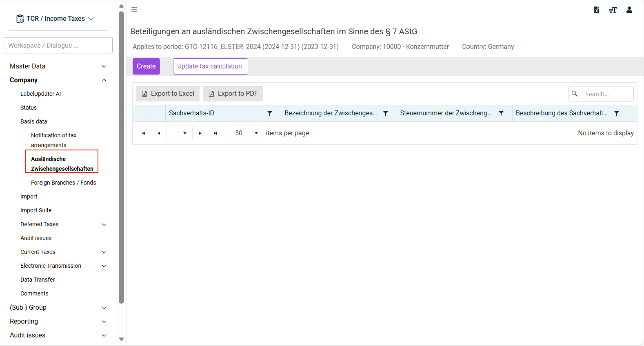
Task: Click the sidebar vertical scrollbar
Action: click(x=121, y=158)
